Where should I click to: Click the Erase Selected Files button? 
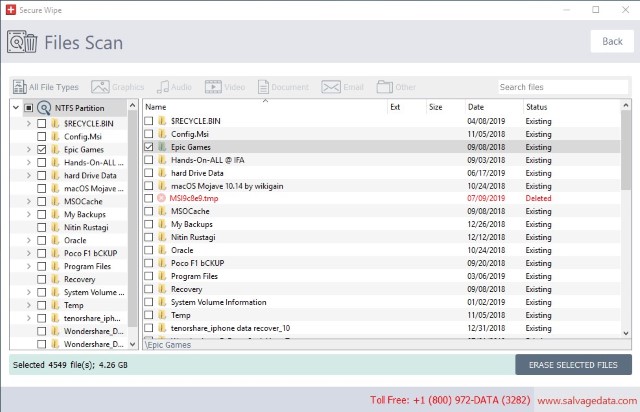(573, 365)
